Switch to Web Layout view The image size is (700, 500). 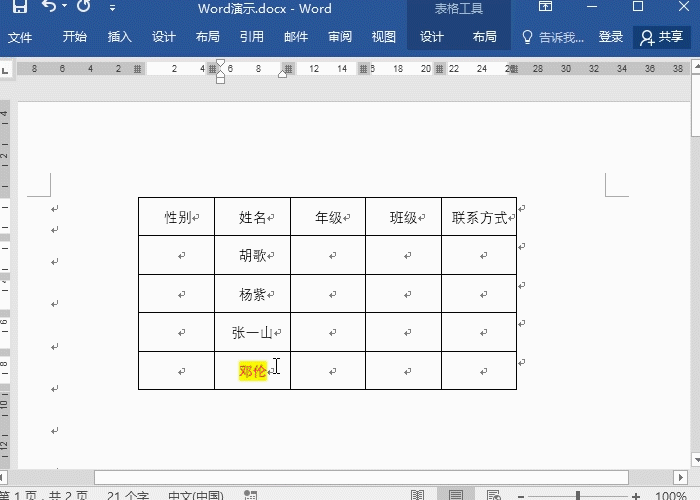494,495
